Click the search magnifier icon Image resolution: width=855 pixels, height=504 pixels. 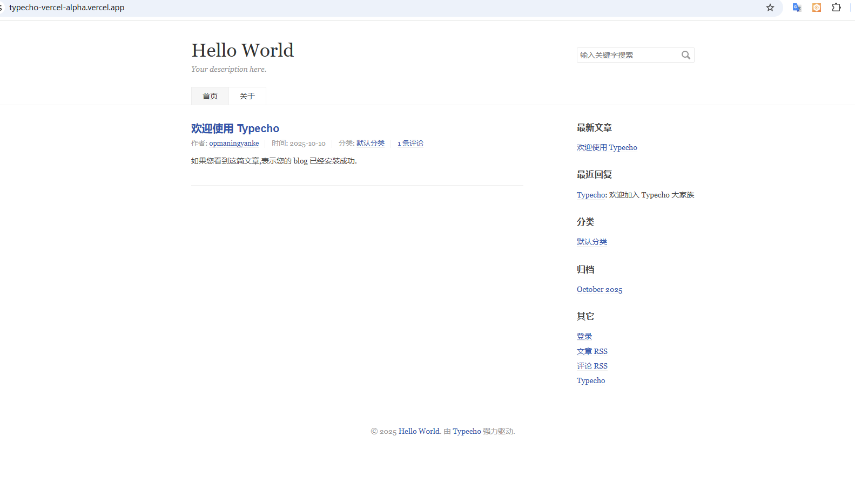(x=685, y=55)
